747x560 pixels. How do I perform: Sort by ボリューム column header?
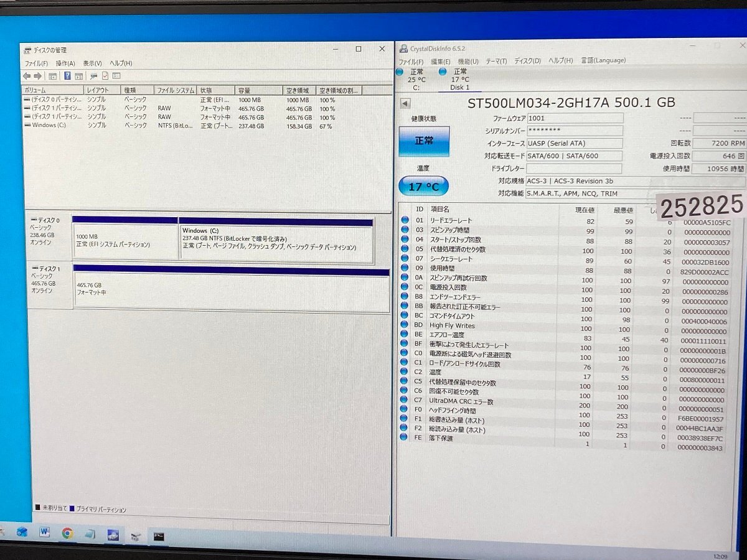53,90
